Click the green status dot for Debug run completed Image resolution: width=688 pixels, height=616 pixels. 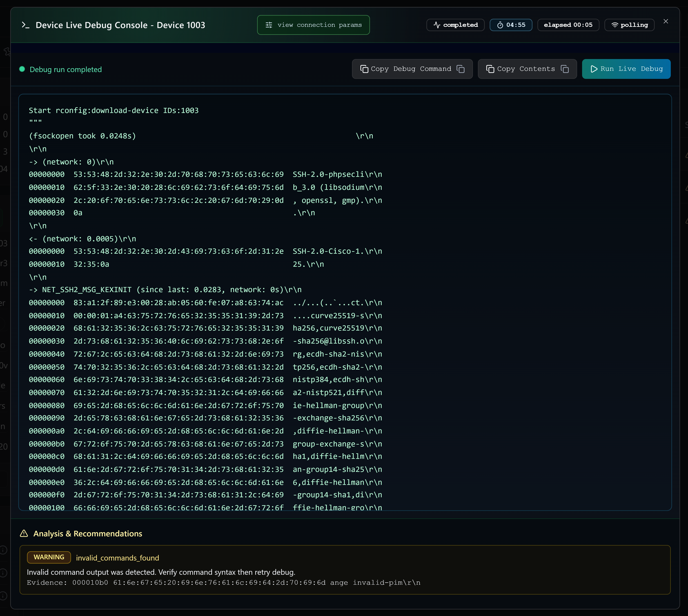[x=22, y=69]
